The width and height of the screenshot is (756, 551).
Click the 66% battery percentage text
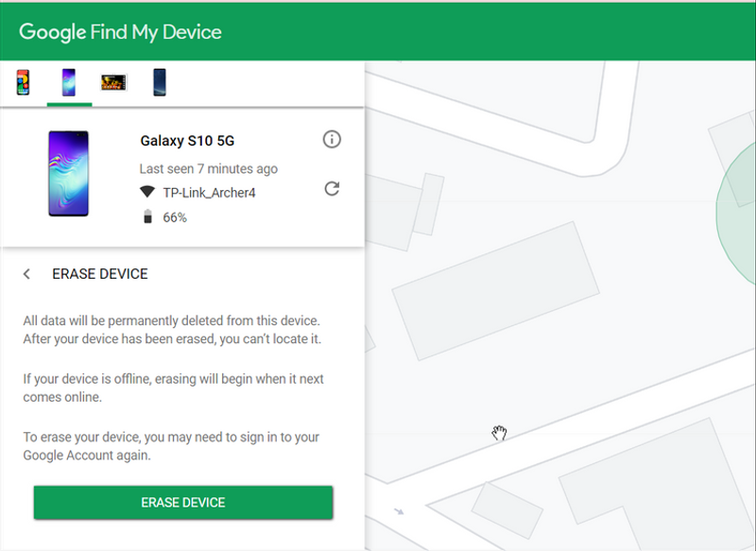[175, 217]
